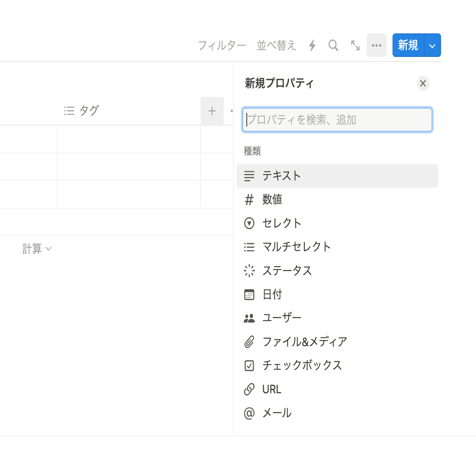The width and height of the screenshot is (476, 476).
Task: Click the タグ column header
Action: tap(129, 111)
